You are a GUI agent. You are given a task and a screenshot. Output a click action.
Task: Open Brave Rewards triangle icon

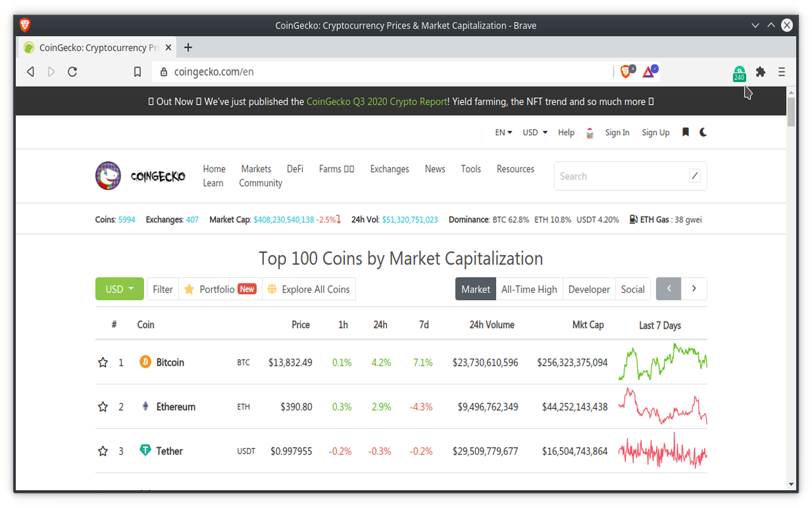(649, 72)
